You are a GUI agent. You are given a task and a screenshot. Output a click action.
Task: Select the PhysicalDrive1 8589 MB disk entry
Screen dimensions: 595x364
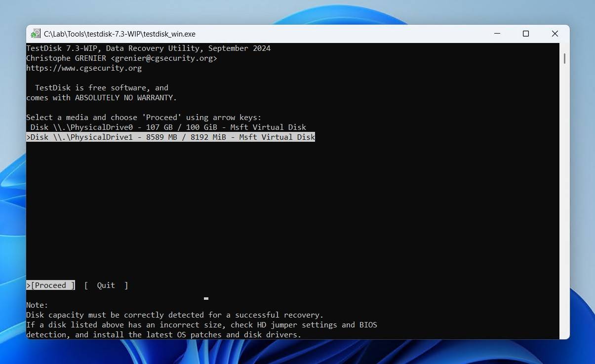point(171,137)
